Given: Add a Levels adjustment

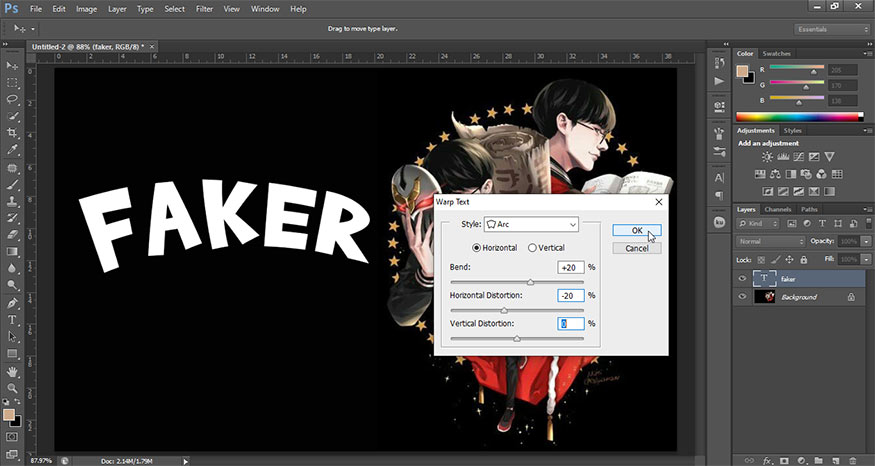Looking at the screenshot, I should tap(783, 157).
